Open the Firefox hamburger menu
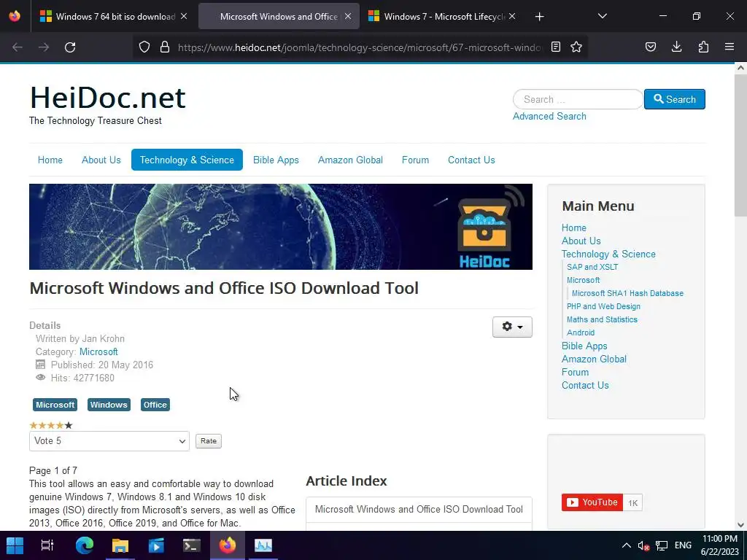Viewport: 747px width, 560px height. pos(729,47)
